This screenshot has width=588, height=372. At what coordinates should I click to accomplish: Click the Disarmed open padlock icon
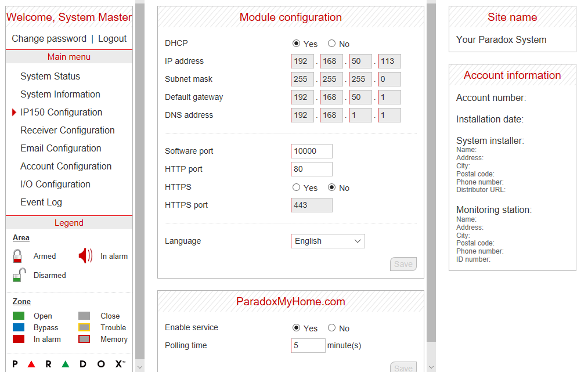pos(19,275)
